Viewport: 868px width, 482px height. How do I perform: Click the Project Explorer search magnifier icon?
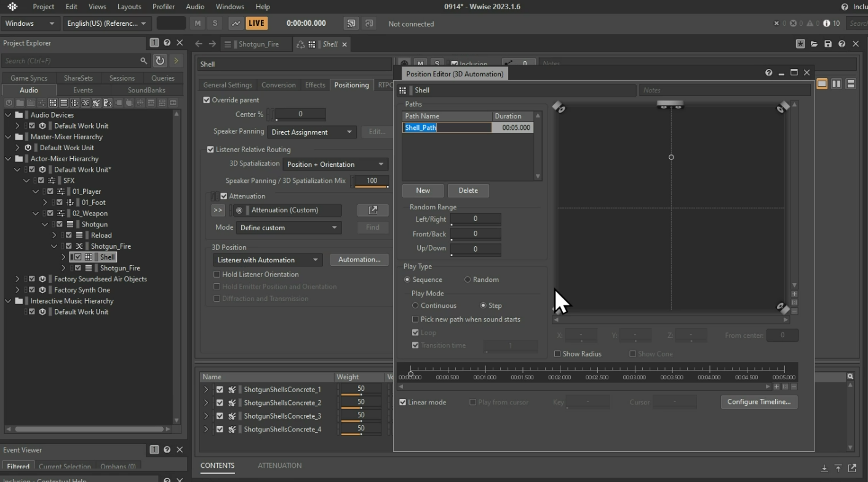pos(143,60)
